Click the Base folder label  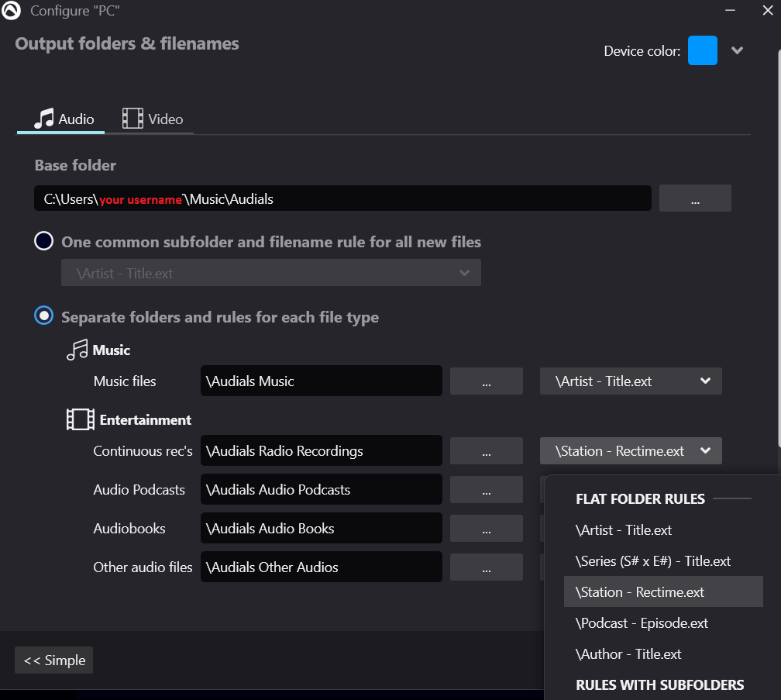click(75, 165)
